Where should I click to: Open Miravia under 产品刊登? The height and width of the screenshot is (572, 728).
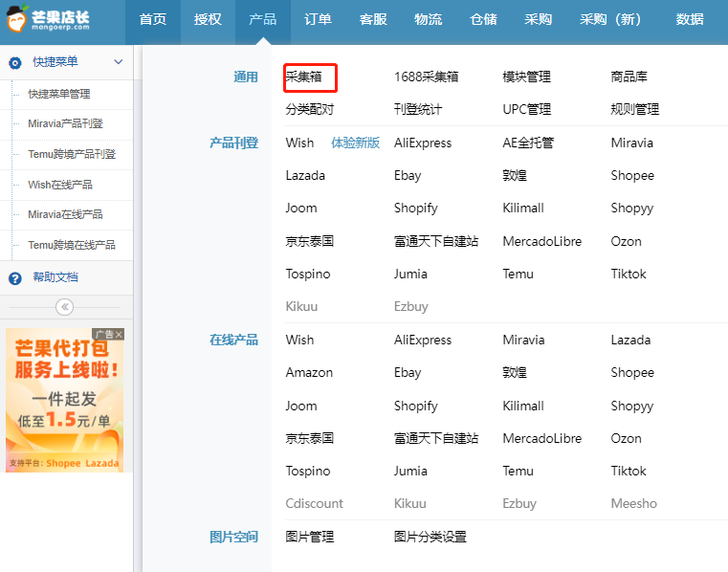[x=632, y=143]
